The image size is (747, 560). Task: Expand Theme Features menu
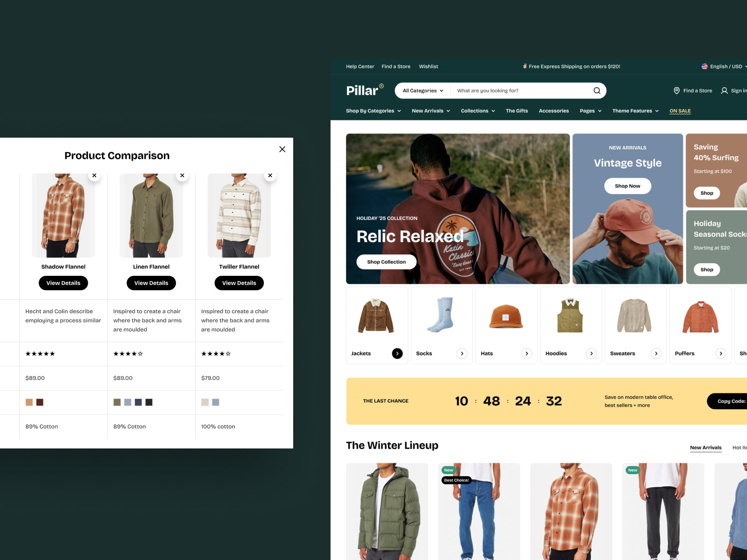635,111
